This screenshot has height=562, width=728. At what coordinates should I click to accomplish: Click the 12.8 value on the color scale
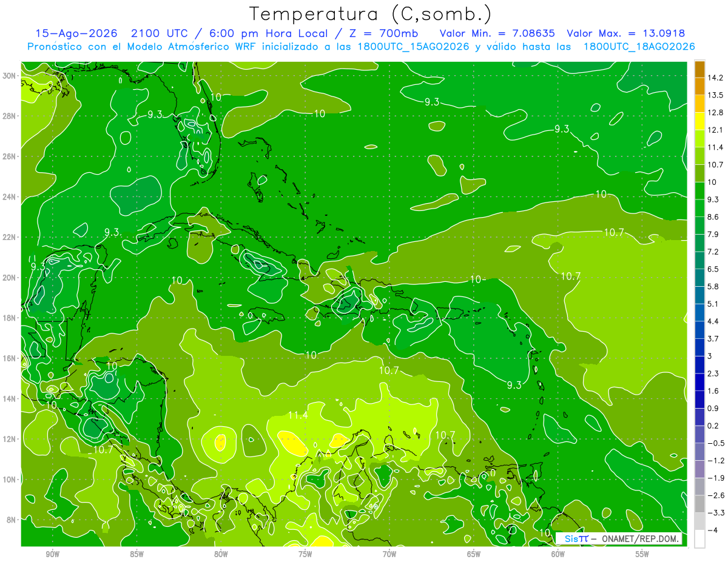715,113
